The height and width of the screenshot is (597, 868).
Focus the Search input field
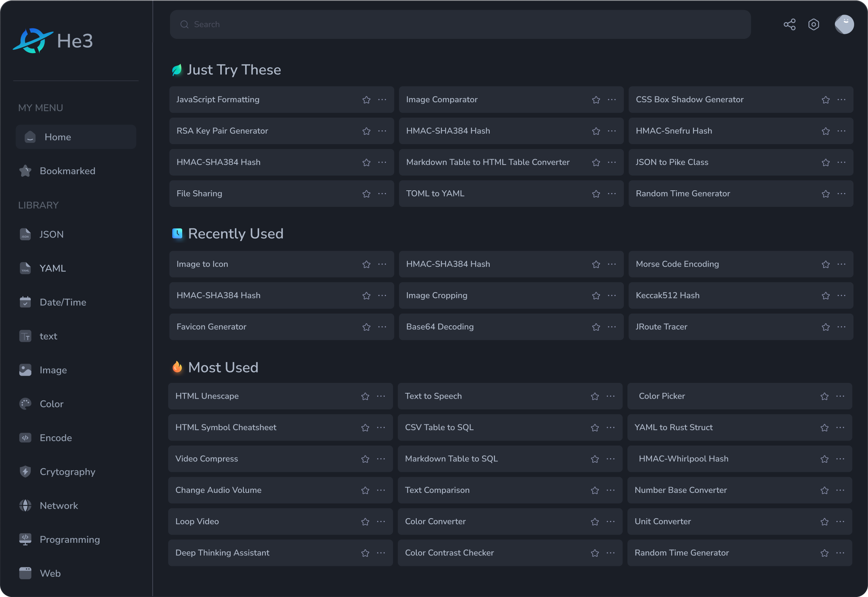click(x=460, y=25)
